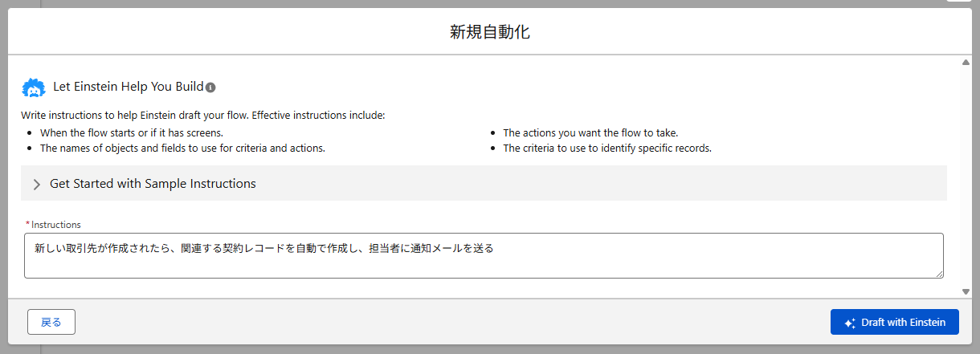The width and height of the screenshot is (980, 354).
Task: Click the 新規自動化 dialog title
Action: click(x=489, y=32)
